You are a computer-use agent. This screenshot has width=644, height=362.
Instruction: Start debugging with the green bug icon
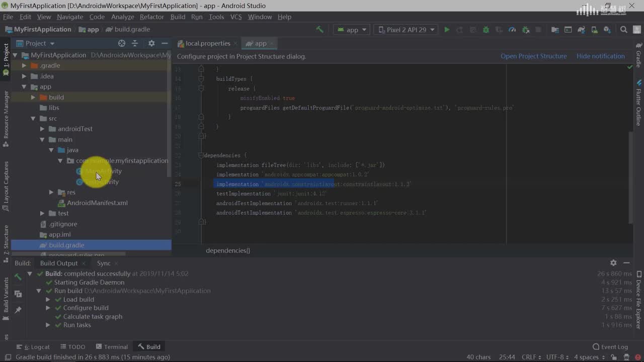(x=486, y=30)
